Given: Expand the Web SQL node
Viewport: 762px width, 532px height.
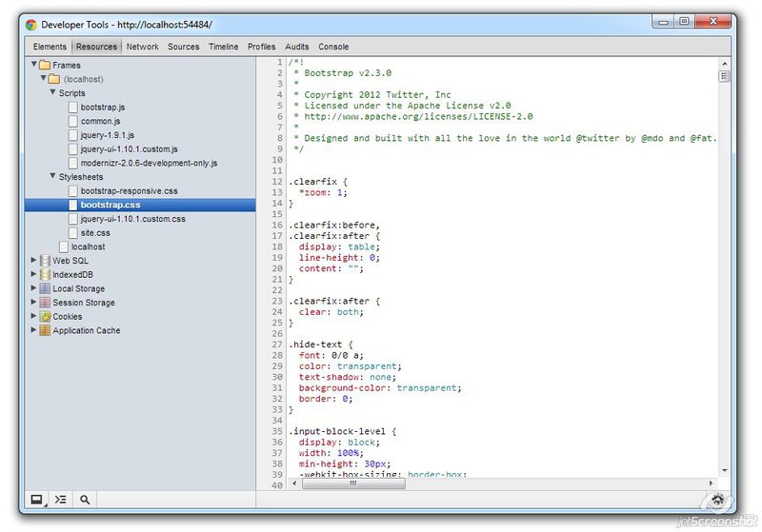Looking at the screenshot, I should [33, 260].
